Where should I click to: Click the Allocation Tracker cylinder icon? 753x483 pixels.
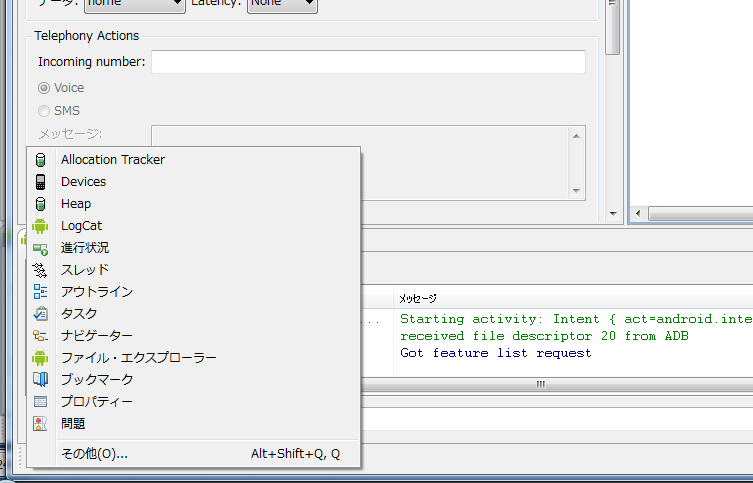[x=40, y=160]
